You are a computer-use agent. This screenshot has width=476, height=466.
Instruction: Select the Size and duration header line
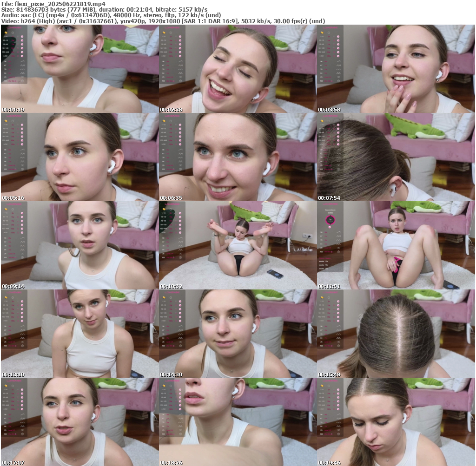pyautogui.click(x=104, y=9)
